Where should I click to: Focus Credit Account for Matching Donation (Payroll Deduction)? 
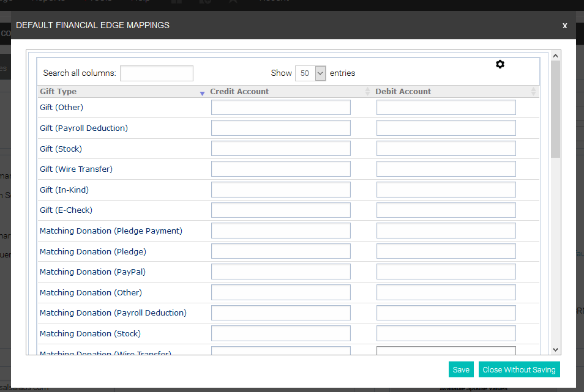tap(281, 312)
